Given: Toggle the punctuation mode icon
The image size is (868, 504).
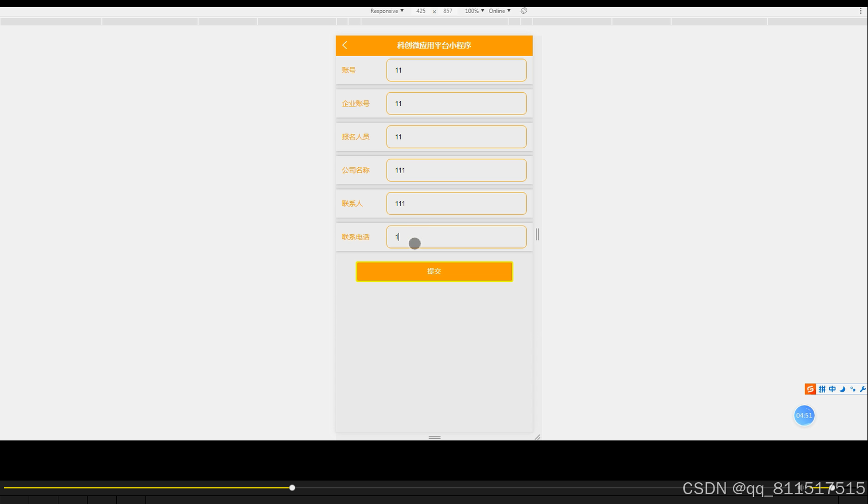Looking at the screenshot, I should click(853, 389).
